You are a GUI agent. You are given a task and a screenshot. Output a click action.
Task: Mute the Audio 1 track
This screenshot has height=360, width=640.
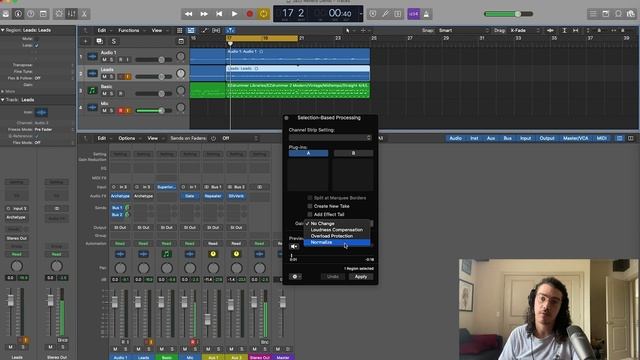pos(104,60)
